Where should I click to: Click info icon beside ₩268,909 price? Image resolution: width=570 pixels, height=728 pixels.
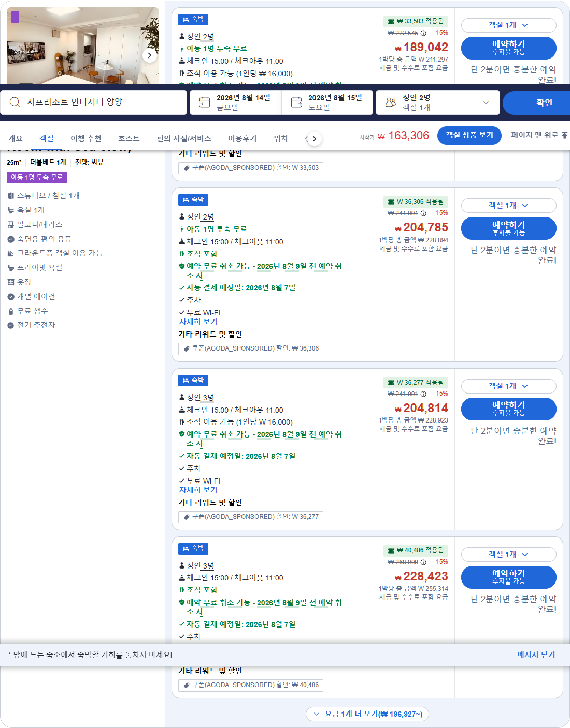click(423, 562)
